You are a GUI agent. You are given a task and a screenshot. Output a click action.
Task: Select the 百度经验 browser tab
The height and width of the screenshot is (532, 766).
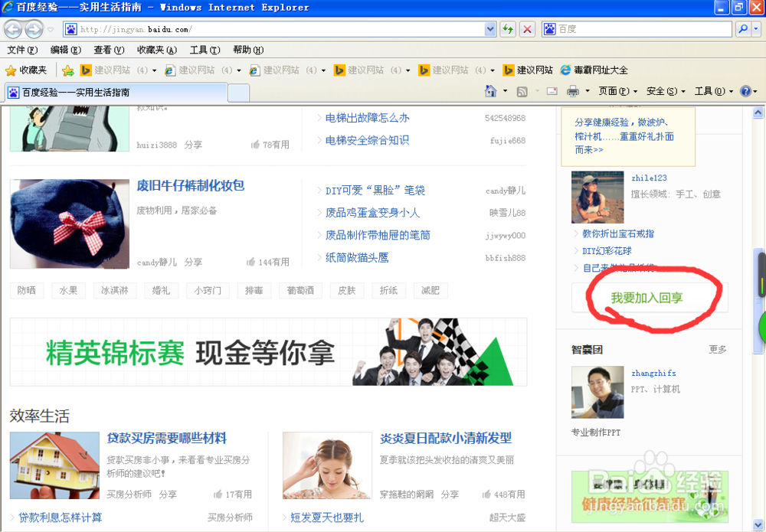[116, 93]
